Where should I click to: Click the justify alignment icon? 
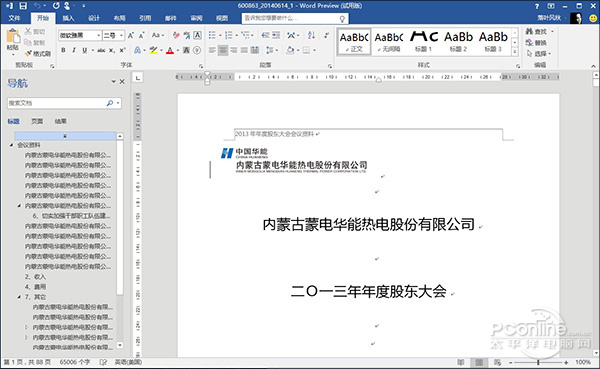pyautogui.click(x=244, y=50)
